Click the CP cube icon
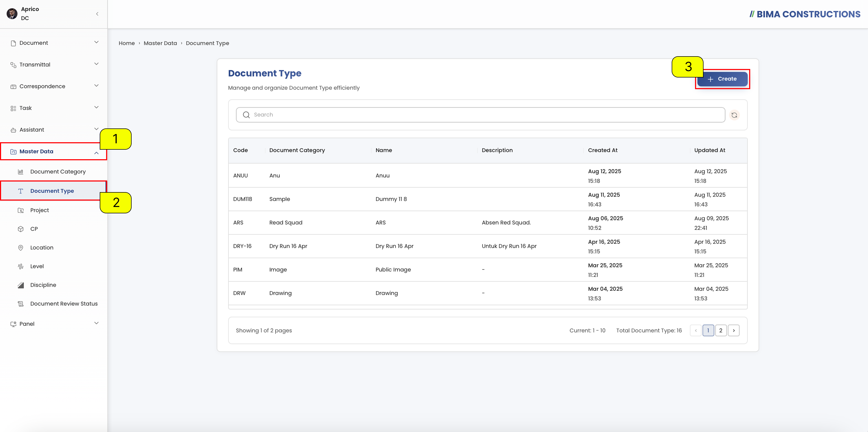Screen dimensions: 868x432 20,229
